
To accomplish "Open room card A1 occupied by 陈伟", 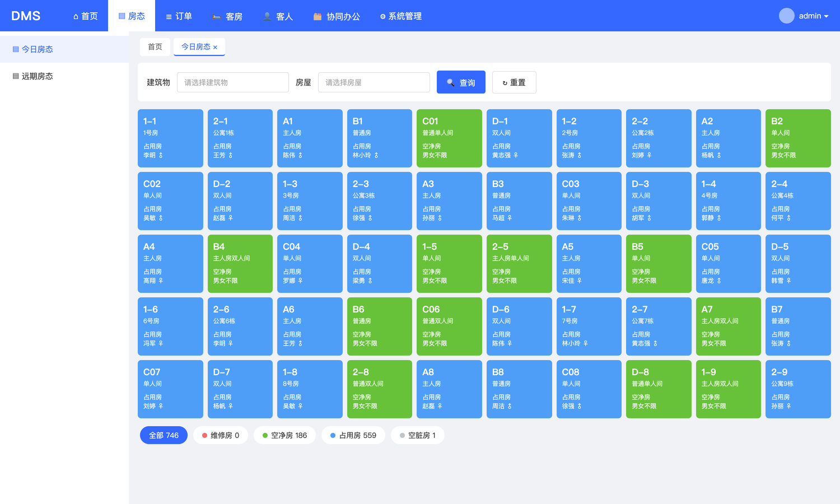I will (310, 138).
